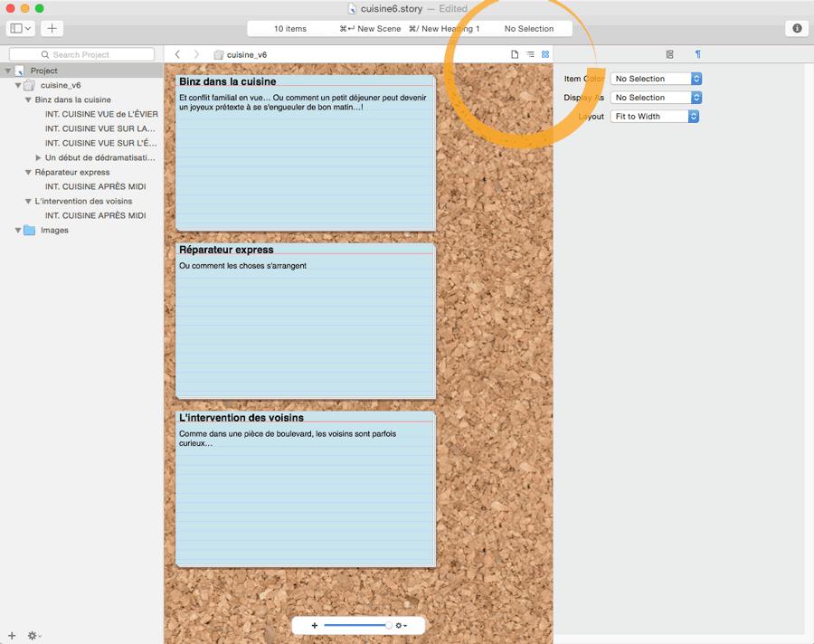Screen dimensions: 814x644
Task: Select the Binz dans la cuisine index card
Action: (x=306, y=153)
